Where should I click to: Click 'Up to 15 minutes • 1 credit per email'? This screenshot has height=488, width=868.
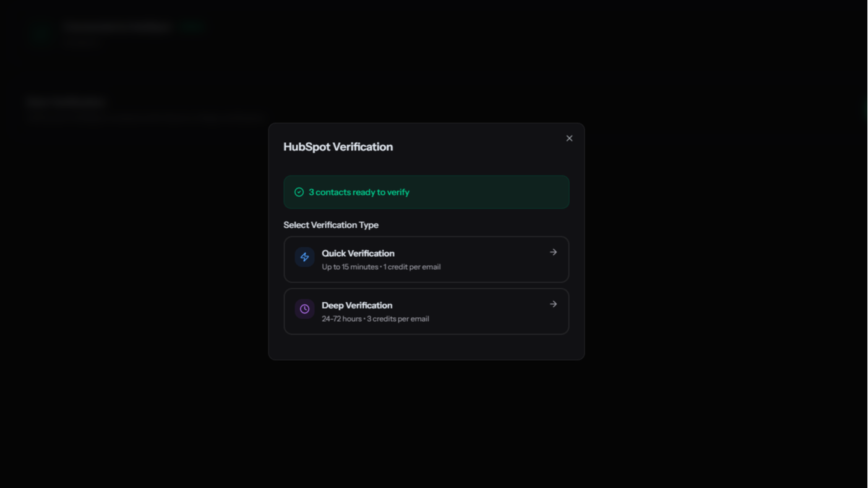[x=381, y=267]
